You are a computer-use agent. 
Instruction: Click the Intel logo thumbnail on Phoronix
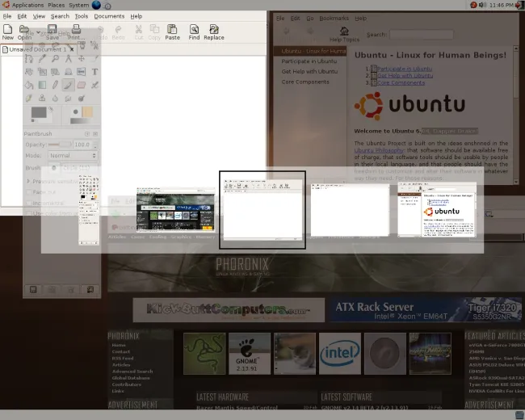click(x=340, y=354)
